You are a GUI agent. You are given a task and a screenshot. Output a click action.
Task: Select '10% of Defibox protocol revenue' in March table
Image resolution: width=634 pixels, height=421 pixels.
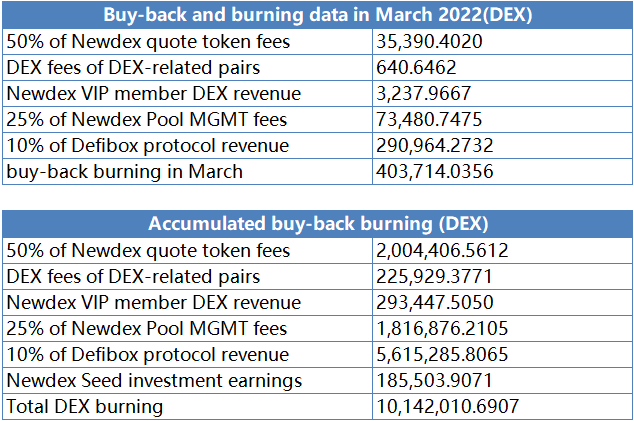click(x=148, y=146)
